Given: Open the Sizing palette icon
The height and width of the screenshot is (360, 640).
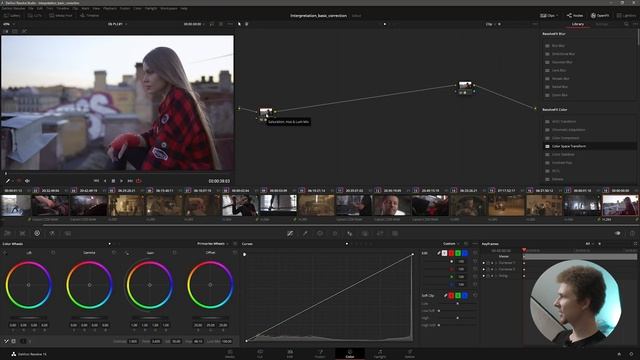Looking at the screenshot, I should (380, 233).
